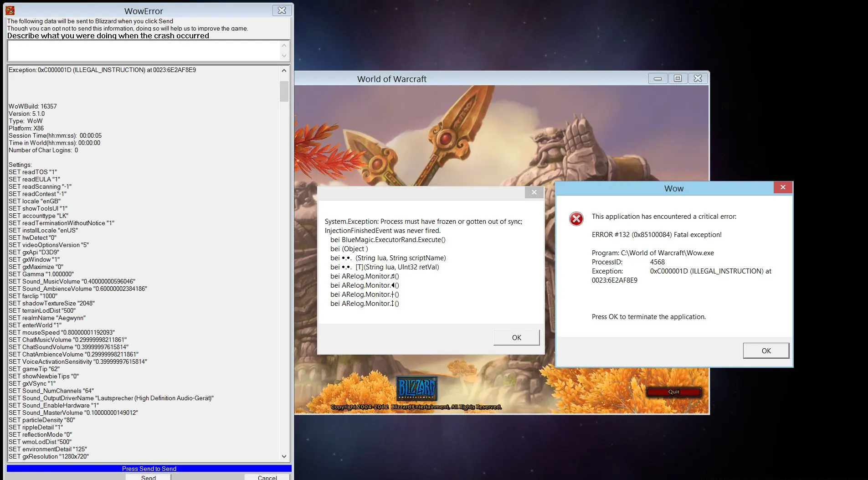868x480 pixels.
Task: Close the System.Exception dialog with X
Action: [534, 192]
